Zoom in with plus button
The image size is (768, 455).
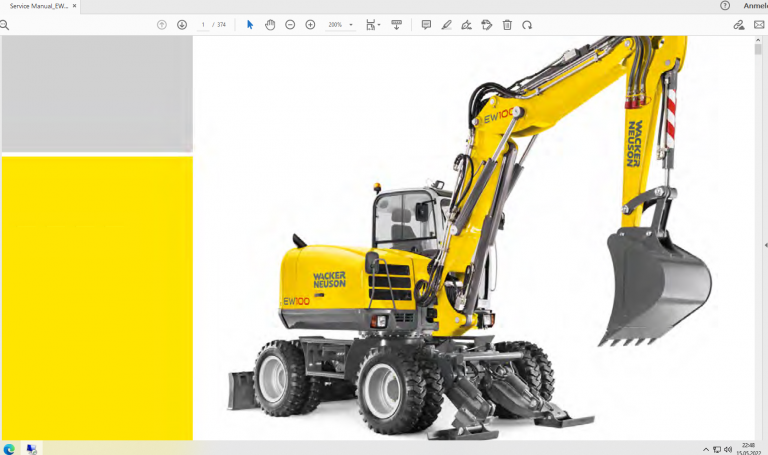(310, 24)
